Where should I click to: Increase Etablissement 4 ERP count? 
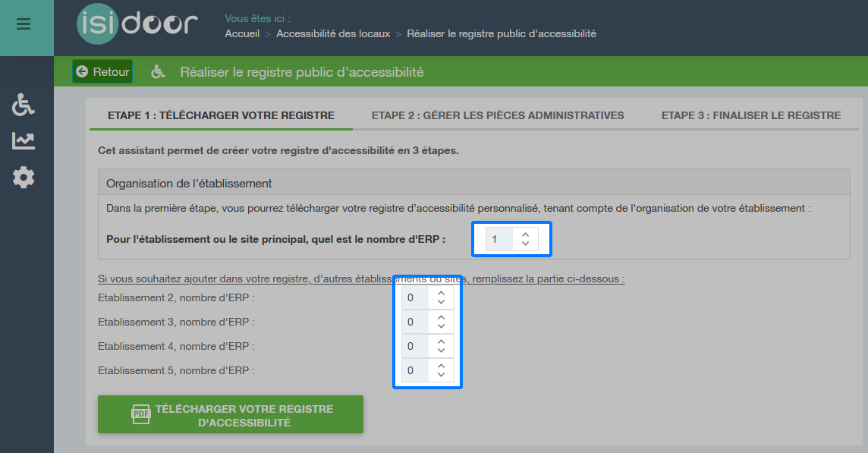click(441, 342)
